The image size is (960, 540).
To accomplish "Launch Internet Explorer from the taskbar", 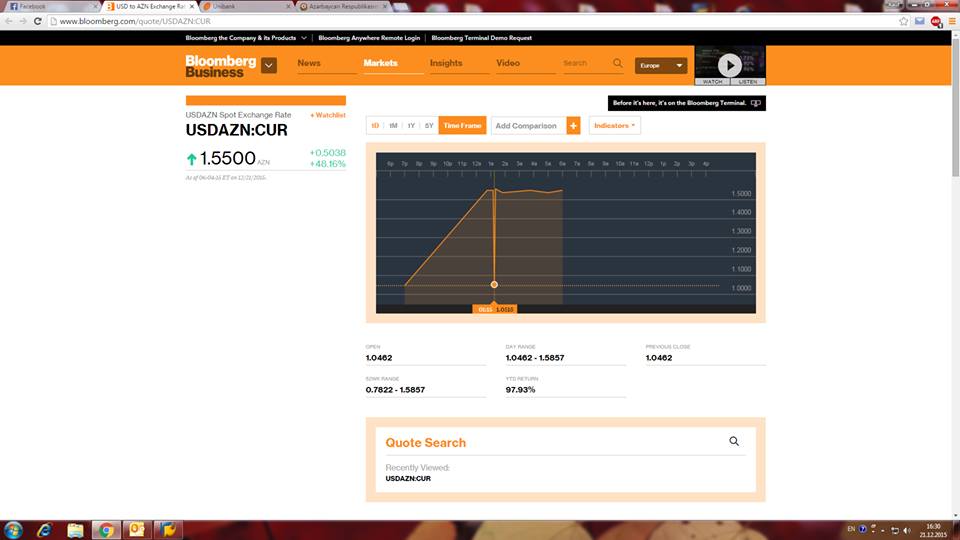I will (x=44, y=530).
